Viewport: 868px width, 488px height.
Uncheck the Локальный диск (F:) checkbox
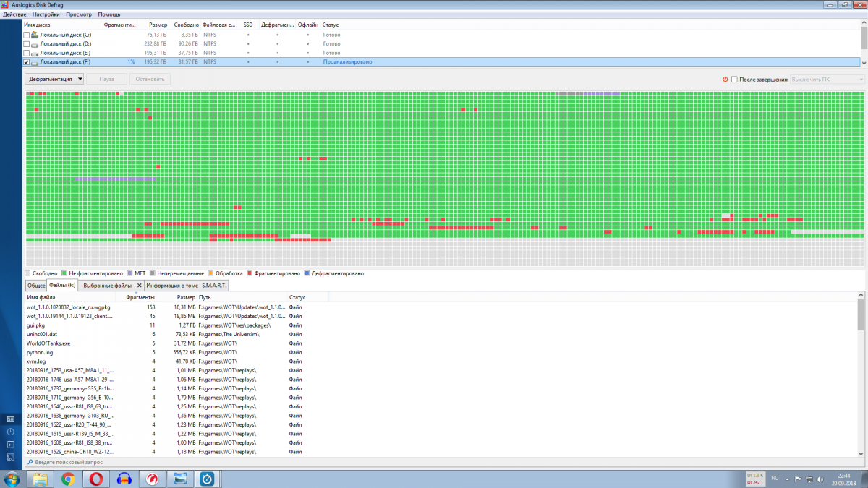[x=27, y=62]
